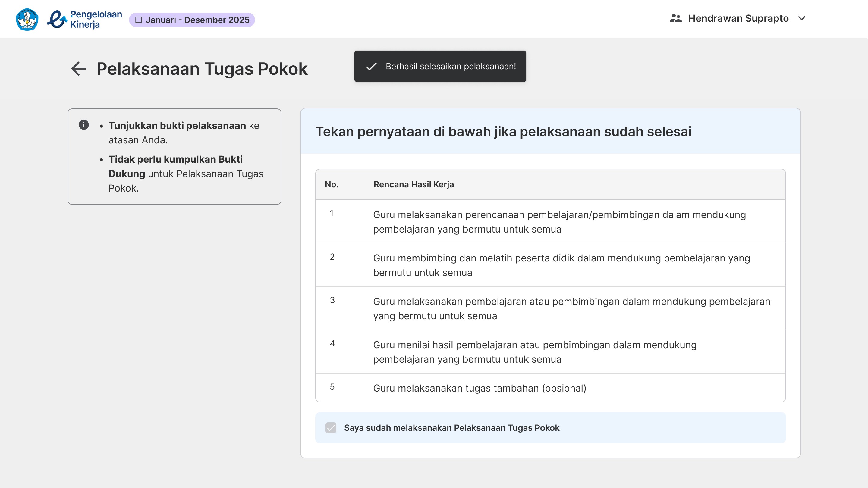Select row 1 Guru melaksanakan perencanaan pembelajaran
This screenshot has height=488, width=868.
coord(551,222)
